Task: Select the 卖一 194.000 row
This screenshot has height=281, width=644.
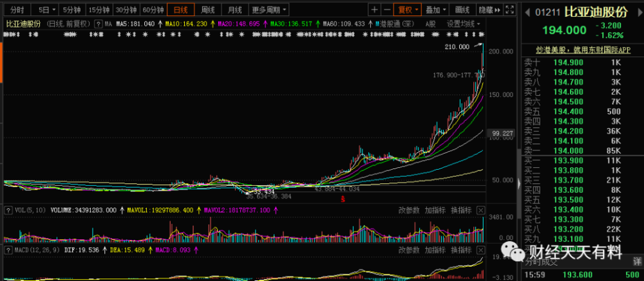Action: [581, 151]
